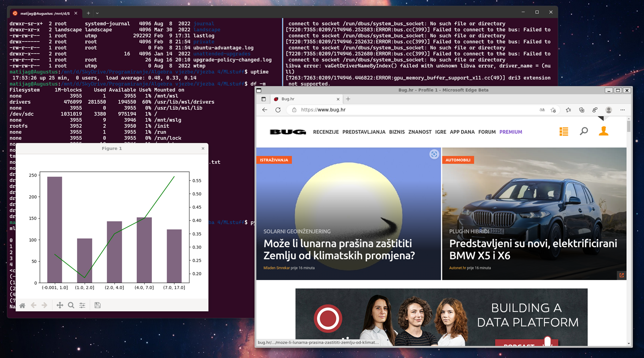Click the Edge Collections icon
This screenshot has height=358, width=644.
pos(582,110)
